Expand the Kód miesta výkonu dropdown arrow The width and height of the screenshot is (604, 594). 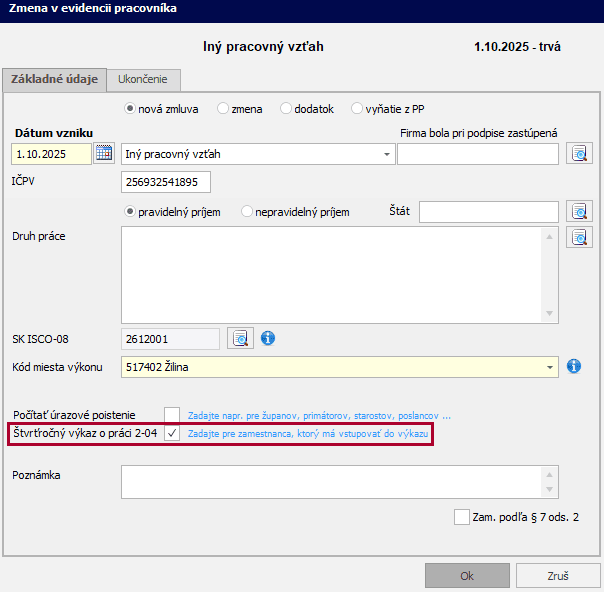point(550,368)
